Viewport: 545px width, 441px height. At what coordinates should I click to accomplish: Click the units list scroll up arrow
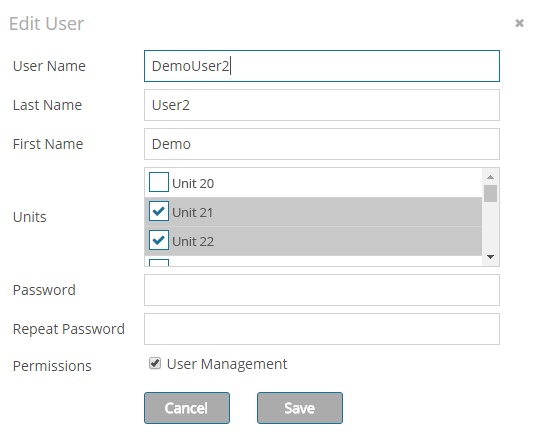[x=490, y=177]
